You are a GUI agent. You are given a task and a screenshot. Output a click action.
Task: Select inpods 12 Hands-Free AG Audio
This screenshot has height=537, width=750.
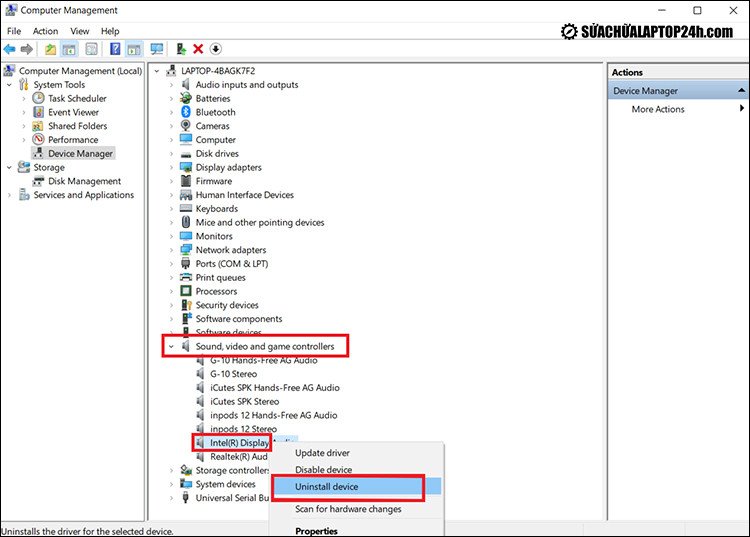tap(274, 415)
